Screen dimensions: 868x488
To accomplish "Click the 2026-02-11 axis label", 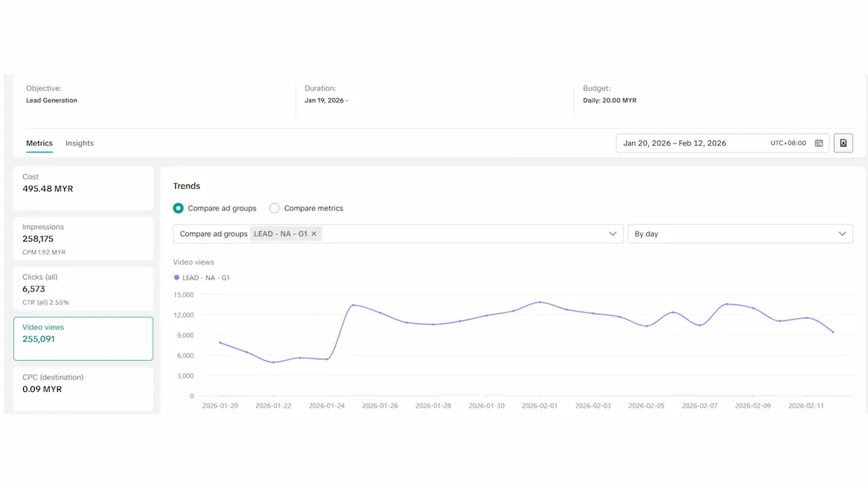I will (806, 406).
